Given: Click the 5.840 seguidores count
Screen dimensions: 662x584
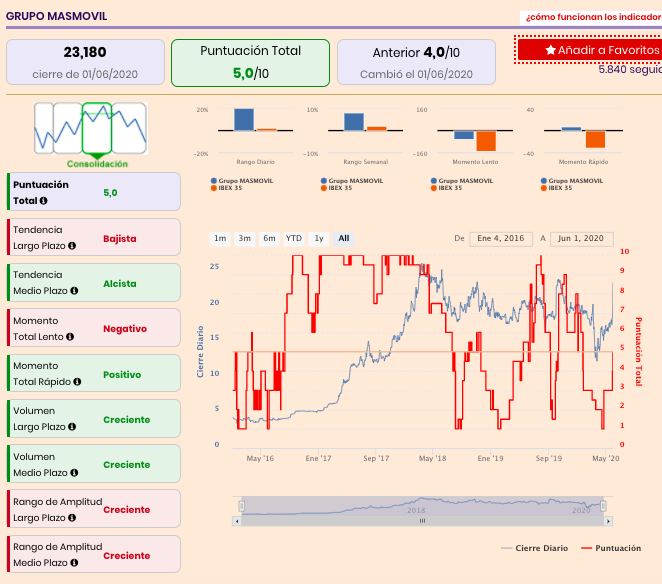Looking at the screenshot, I should (x=630, y=69).
